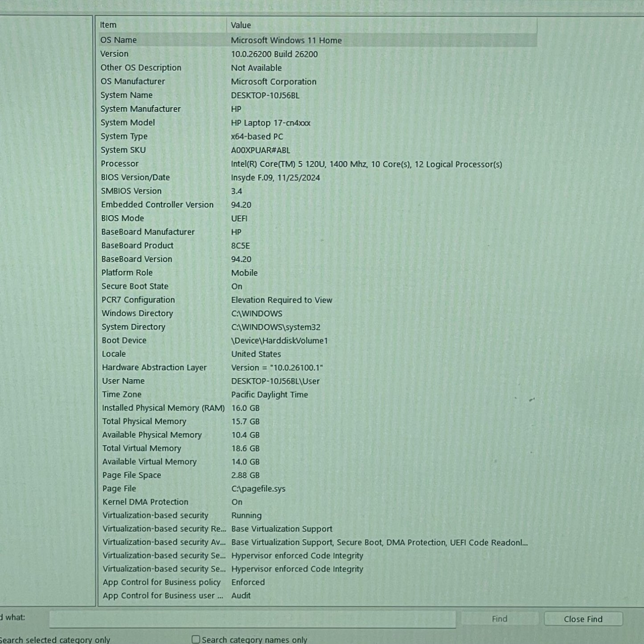Select the Boot Device row label
Image resolution: width=644 pixels, height=644 pixels.
point(124,340)
